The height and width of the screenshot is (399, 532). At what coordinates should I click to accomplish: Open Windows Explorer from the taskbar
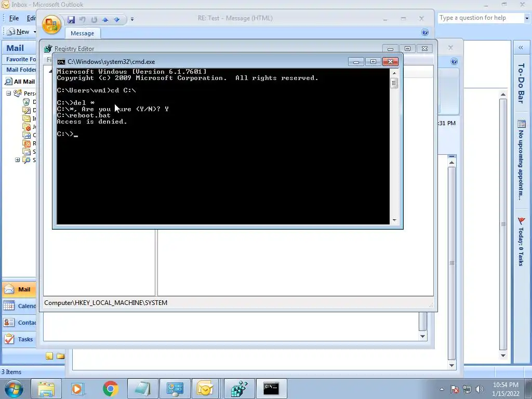pos(46,389)
